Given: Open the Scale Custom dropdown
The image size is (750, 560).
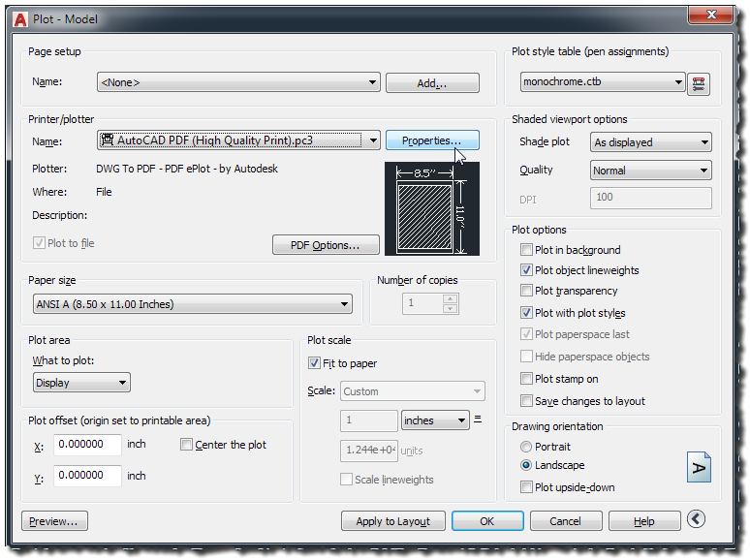Looking at the screenshot, I should click(413, 391).
